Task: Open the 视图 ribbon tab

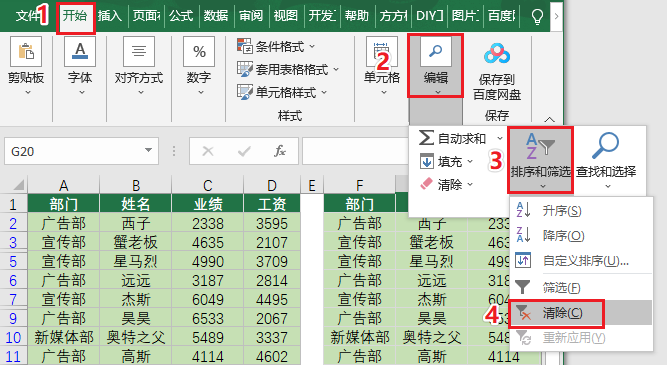Action: pyautogui.click(x=285, y=16)
